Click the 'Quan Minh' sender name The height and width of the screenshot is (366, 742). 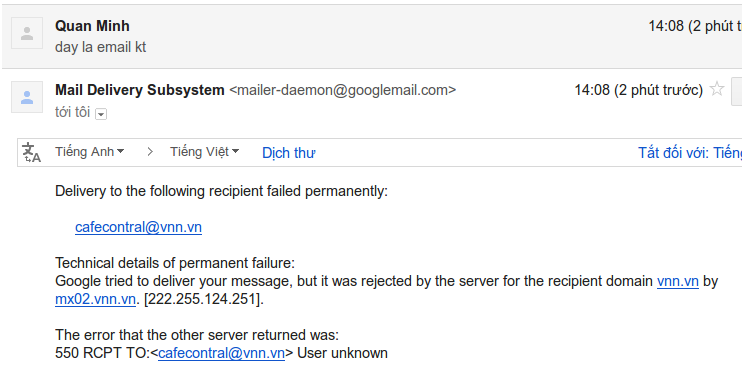(x=92, y=26)
